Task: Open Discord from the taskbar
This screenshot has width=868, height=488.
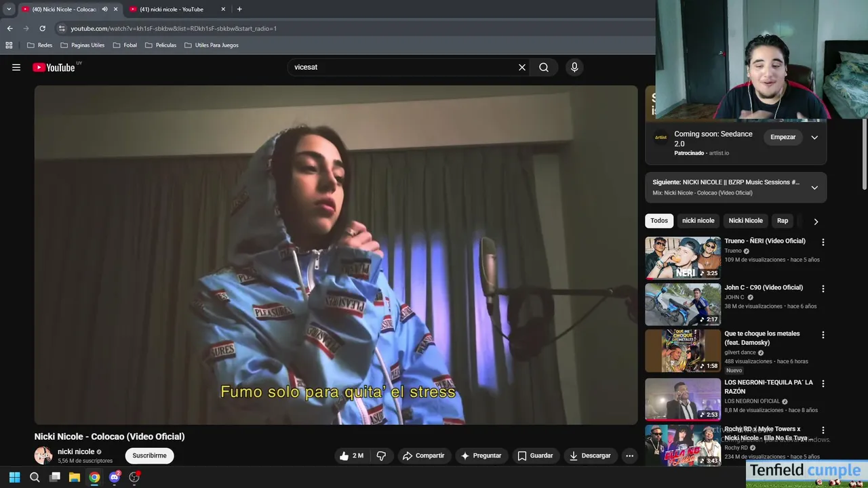Action: (x=114, y=477)
